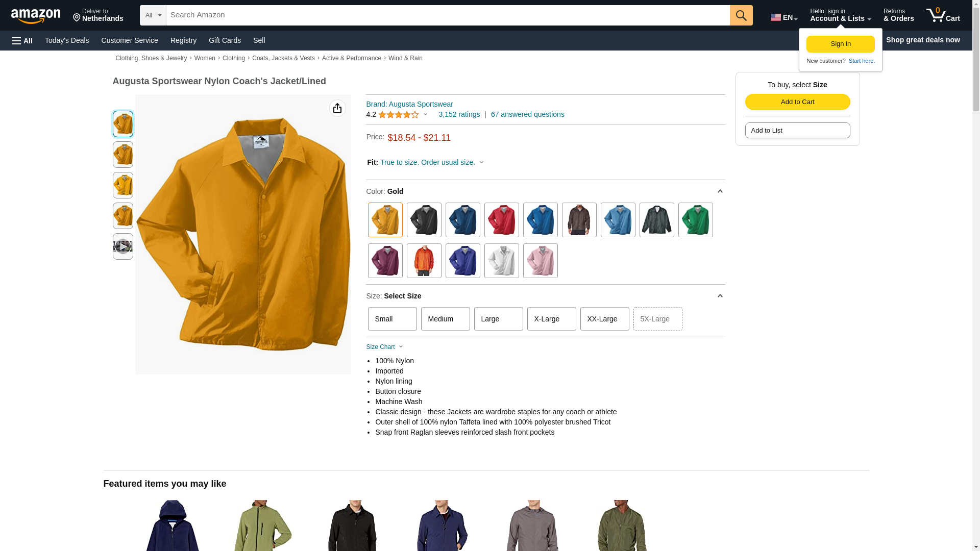Go to Gift Cards in navigation

click(x=225, y=40)
